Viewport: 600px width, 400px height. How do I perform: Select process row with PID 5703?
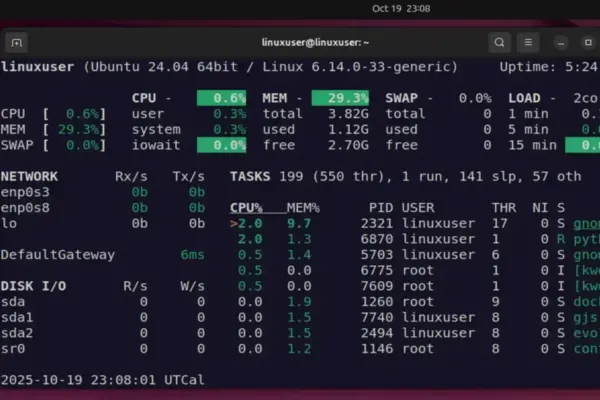tap(415, 255)
